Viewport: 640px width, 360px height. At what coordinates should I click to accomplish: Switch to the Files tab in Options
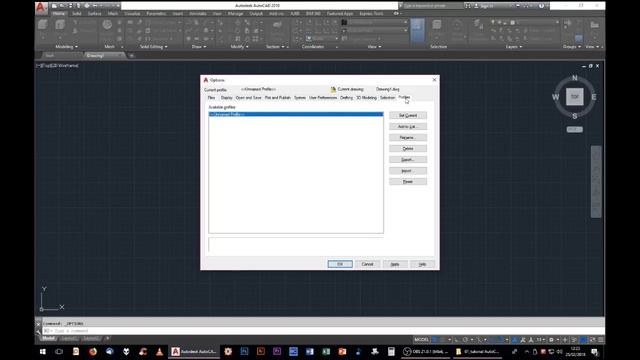(x=211, y=98)
